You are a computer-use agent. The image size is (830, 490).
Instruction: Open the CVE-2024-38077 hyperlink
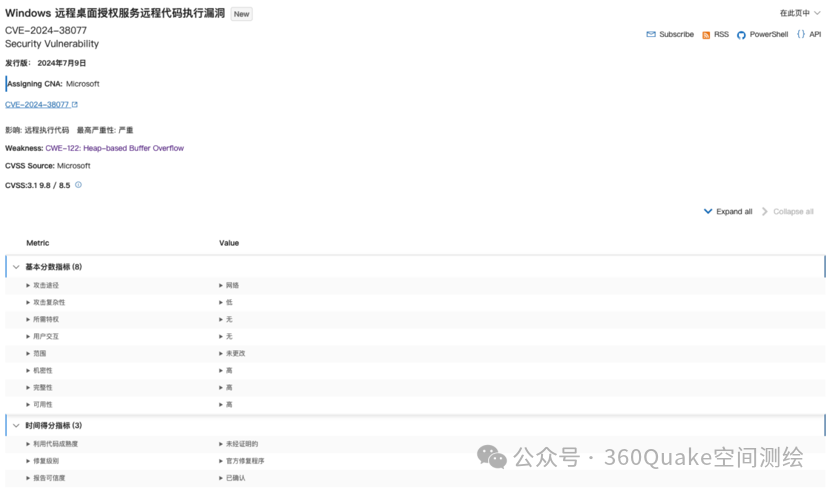coord(37,105)
